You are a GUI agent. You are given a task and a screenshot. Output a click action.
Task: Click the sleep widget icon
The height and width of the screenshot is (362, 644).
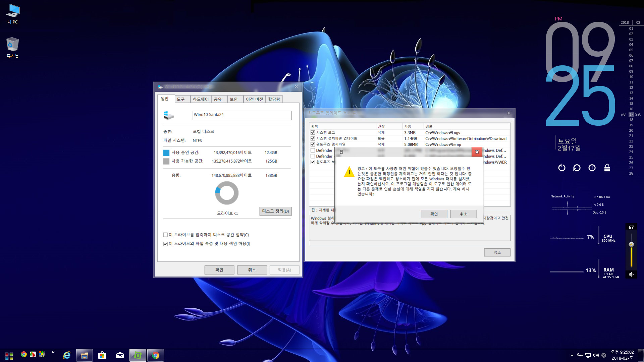(x=592, y=168)
